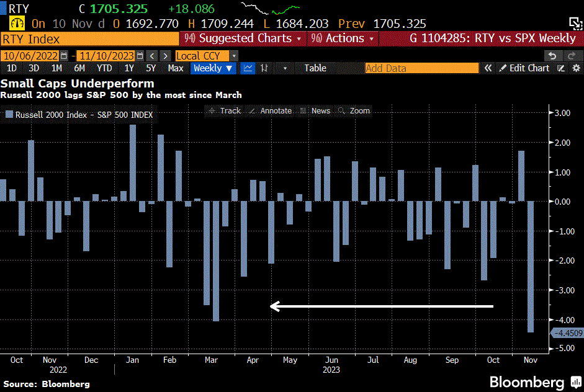Select the 5Y range tab

[x=151, y=68]
